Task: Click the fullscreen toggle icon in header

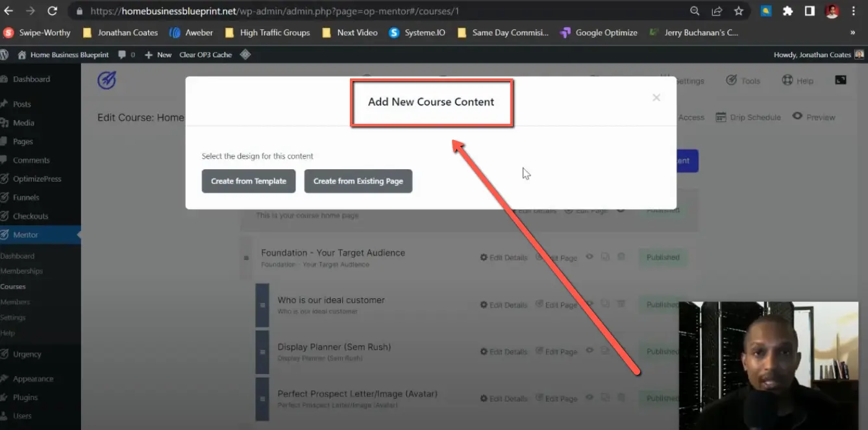Action: click(x=840, y=79)
